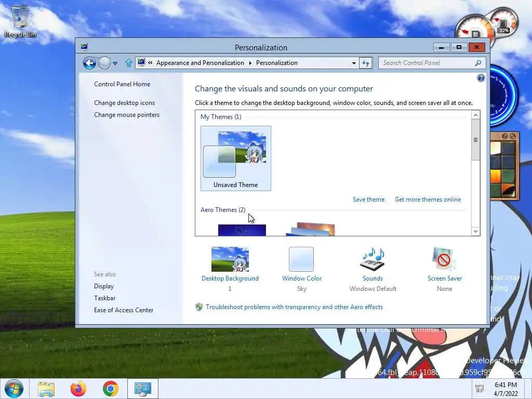This screenshot has width=532, height=399.
Task: Open the recent pages dropdown arrow
Action: tap(115, 63)
